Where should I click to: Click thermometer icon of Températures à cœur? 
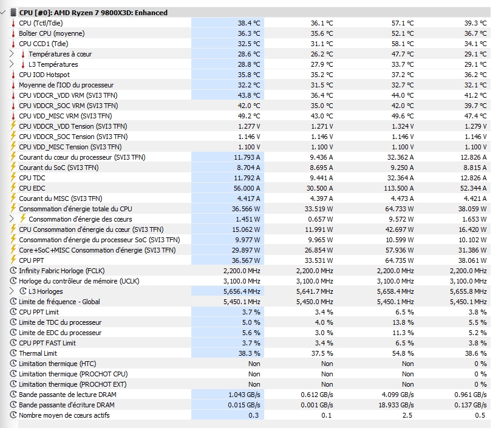coord(23,54)
